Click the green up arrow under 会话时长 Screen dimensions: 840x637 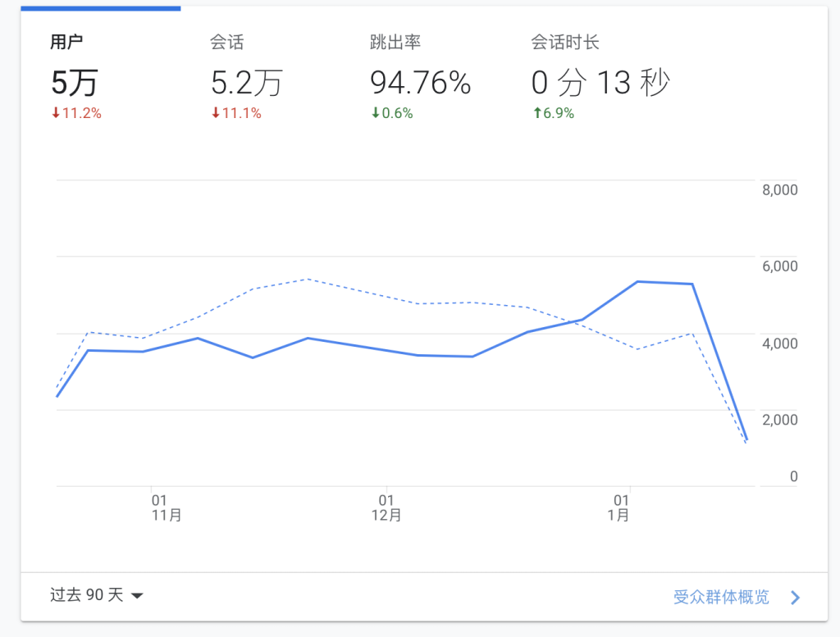536,114
